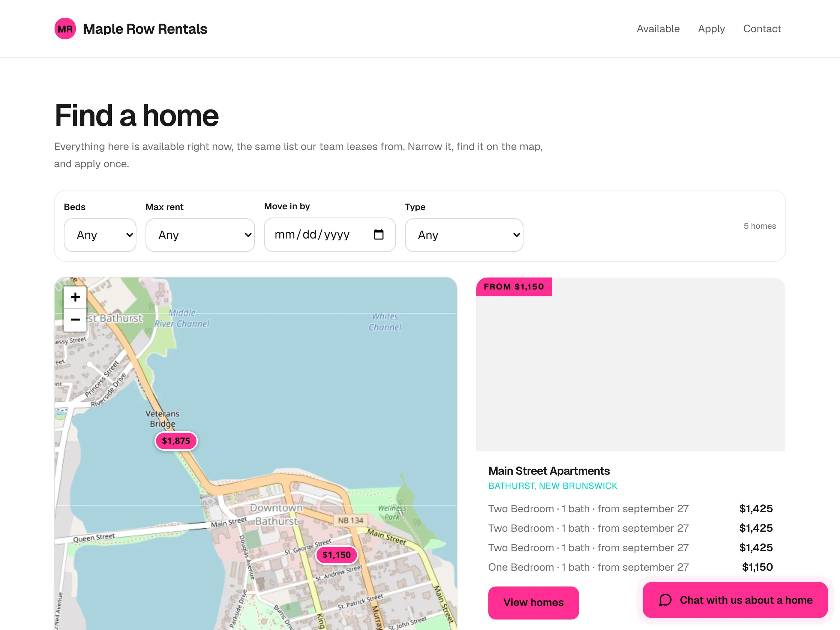Select the $1,150 map price marker
The width and height of the screenshot is (840, 630).
click(336, 555)
